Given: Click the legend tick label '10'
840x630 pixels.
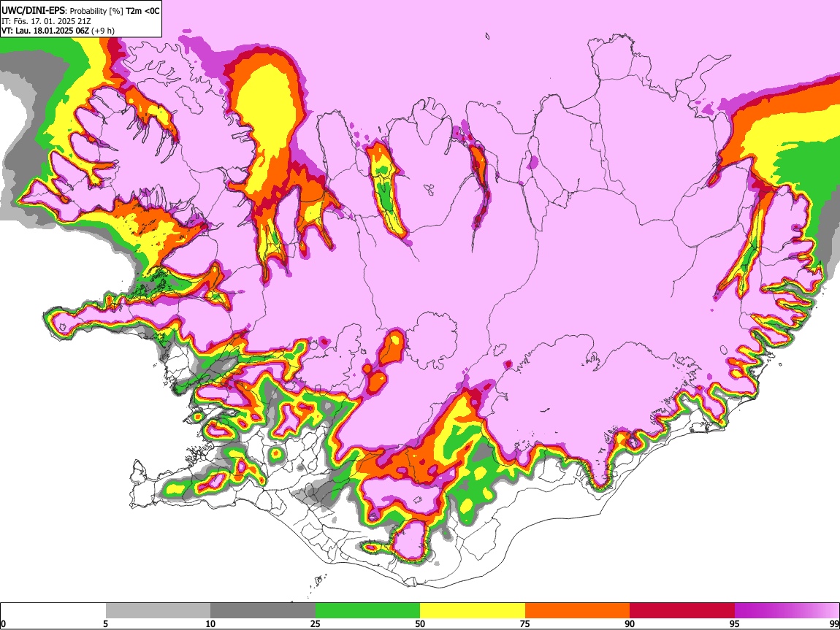Looking at the screenshot, I should pyautogui.click(x=210, y=623).
